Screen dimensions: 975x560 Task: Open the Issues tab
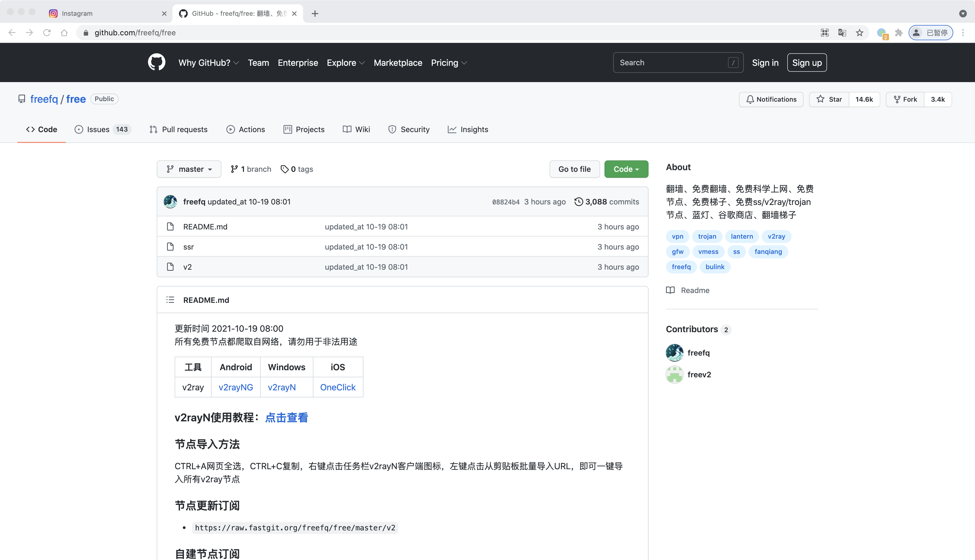[103, 129]
